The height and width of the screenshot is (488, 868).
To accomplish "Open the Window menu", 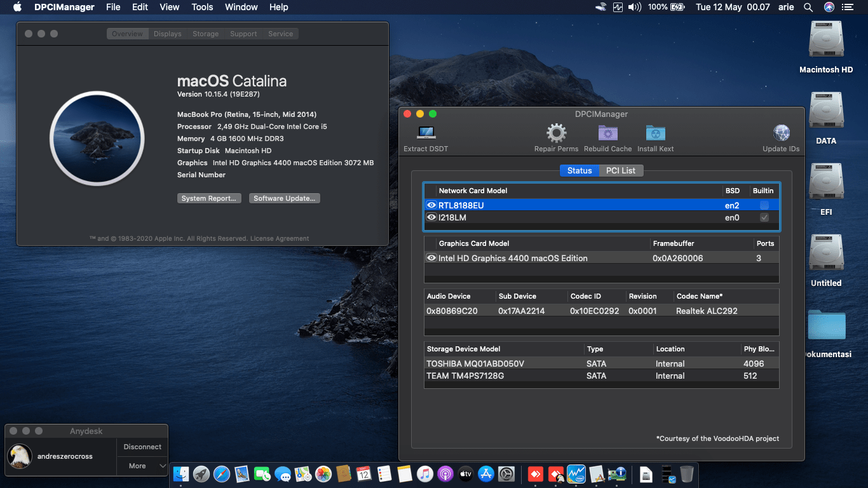I will [241, 7].
